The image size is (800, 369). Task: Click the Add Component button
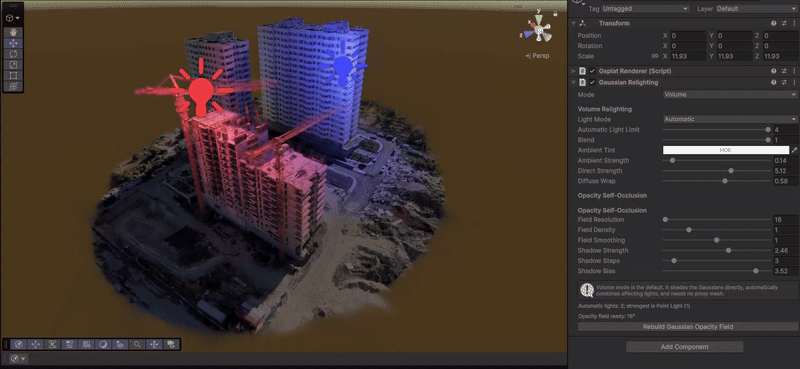coord(684,347)
